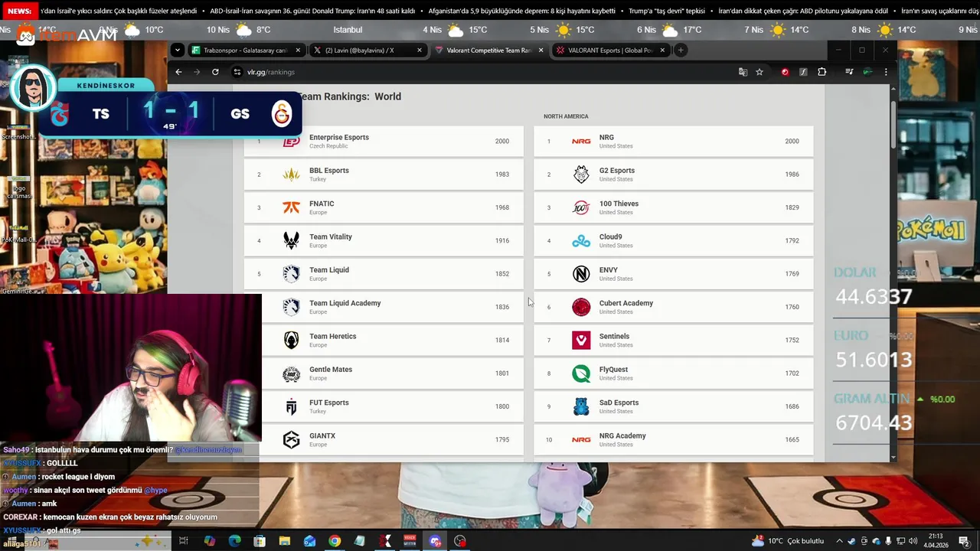Close the Trabzonspor - Galatasaray tab
This screenshot has width=980, height=551.
(298, 51)
